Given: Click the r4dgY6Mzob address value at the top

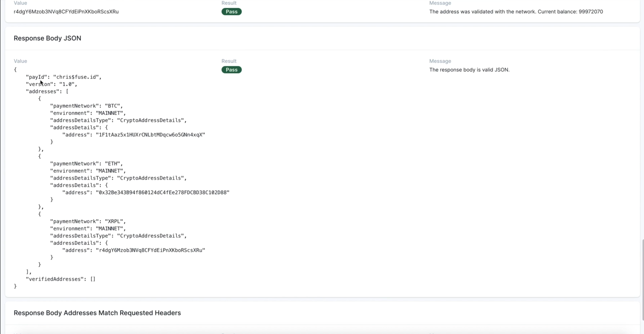Looking at the screenshot, I should click(x=66, y=12).
